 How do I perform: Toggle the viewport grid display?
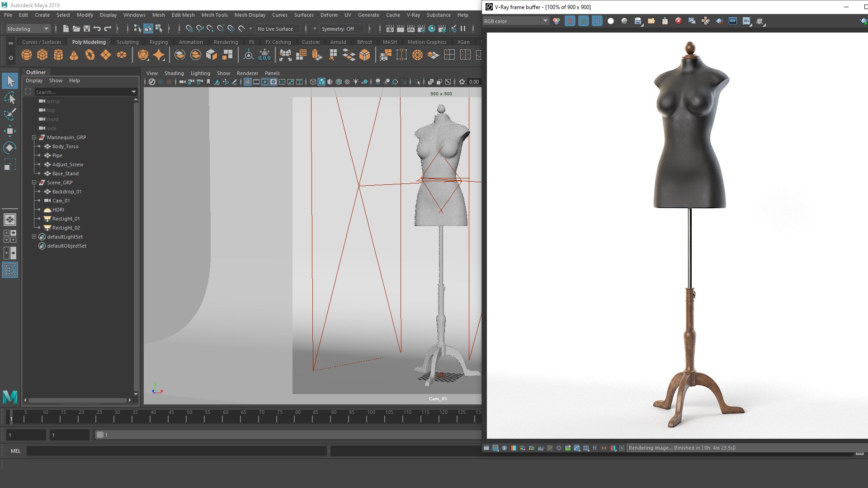(248, 82)
